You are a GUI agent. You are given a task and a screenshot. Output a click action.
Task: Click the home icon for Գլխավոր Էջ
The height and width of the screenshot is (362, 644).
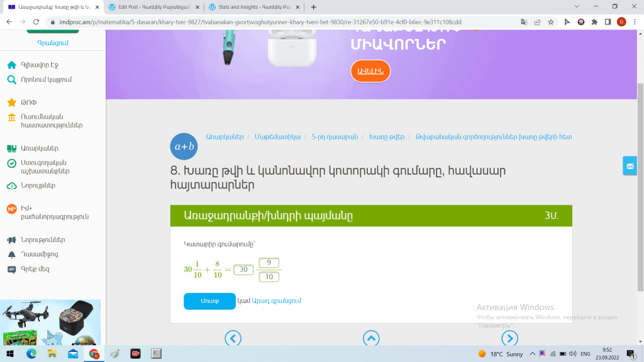(x=11, y=65)
